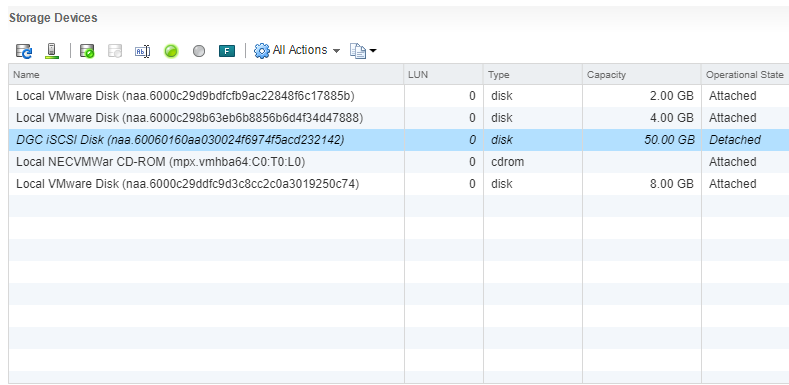Image resolution: width=789 pixels, height=385 pixels.
Task: Sort by the Capacity column header
Action: tap(642, 74)
